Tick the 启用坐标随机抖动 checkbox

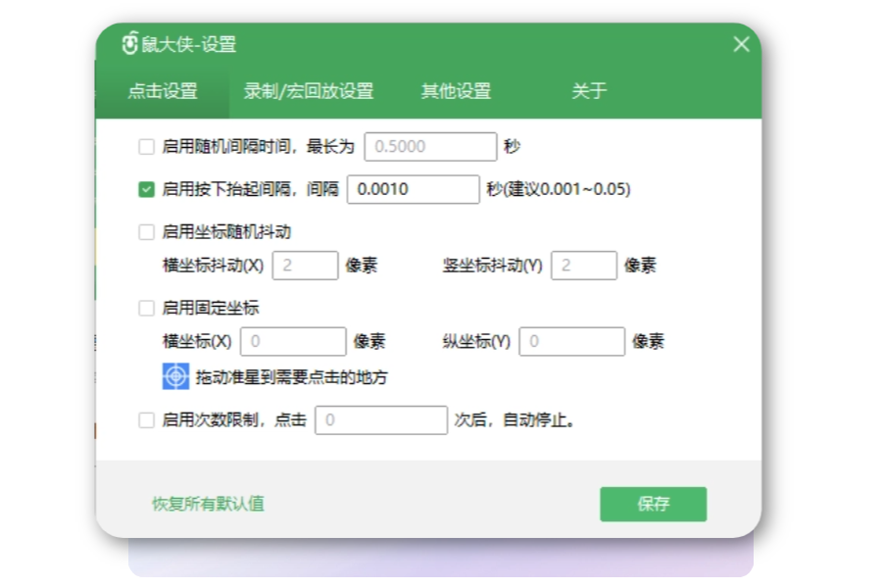click(x=146, y=232)
